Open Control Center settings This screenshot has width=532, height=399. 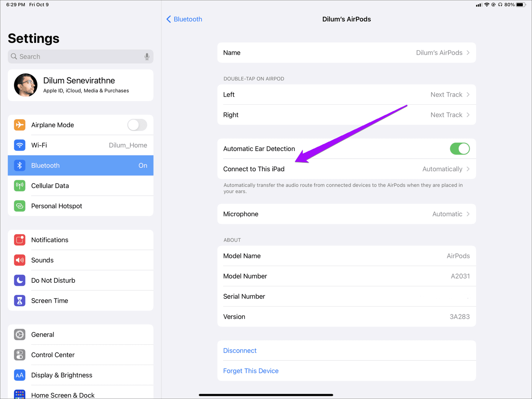click(x=81, y=355)
